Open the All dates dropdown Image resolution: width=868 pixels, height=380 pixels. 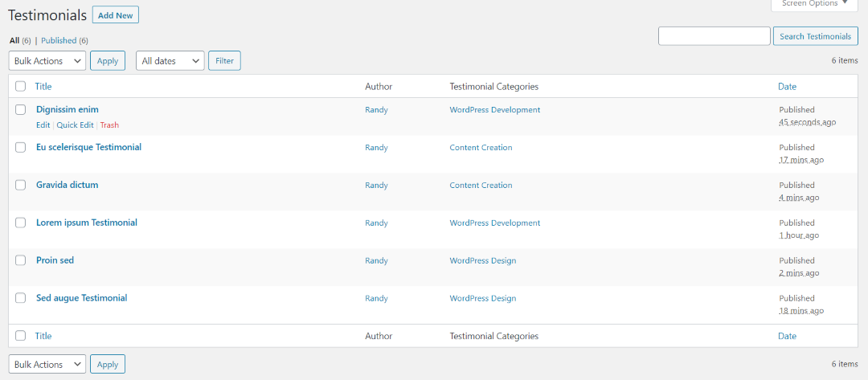click(170, 61)
